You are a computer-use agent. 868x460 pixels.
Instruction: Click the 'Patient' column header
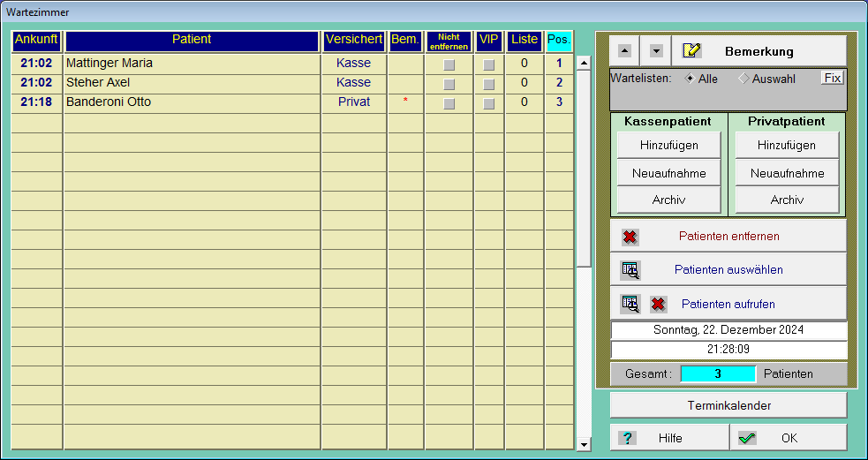pos(192,40)
